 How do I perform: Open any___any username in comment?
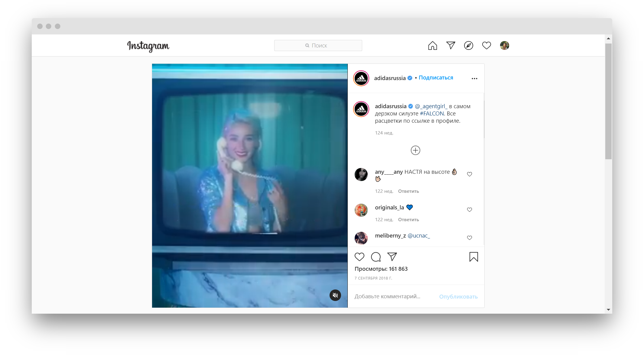pos(389,172)
